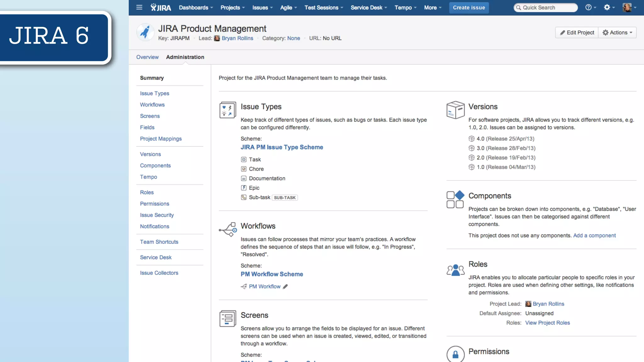
Task: Expand the Issues dropdown menu
Action: (262, 8)
